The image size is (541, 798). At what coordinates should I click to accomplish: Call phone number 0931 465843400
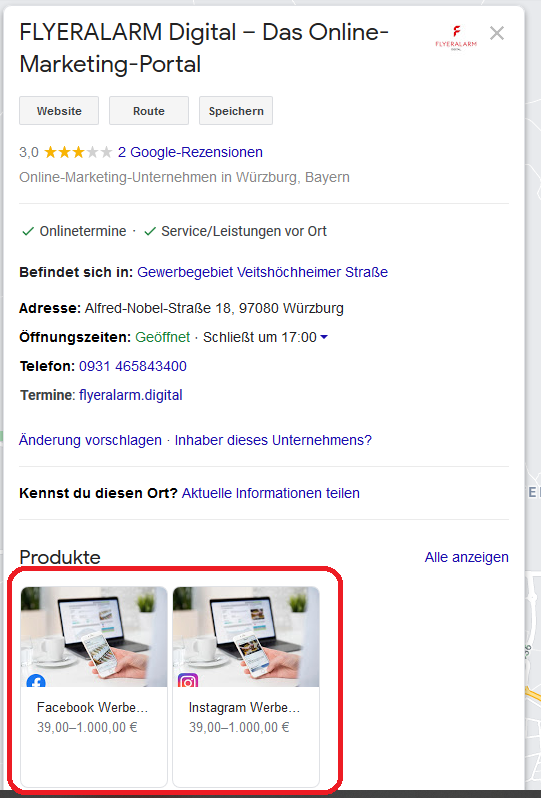coord(133,366)
